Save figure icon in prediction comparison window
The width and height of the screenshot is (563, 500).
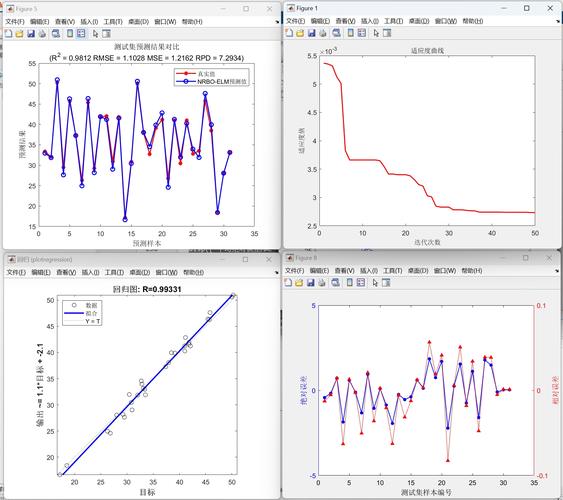coord(31,33)
